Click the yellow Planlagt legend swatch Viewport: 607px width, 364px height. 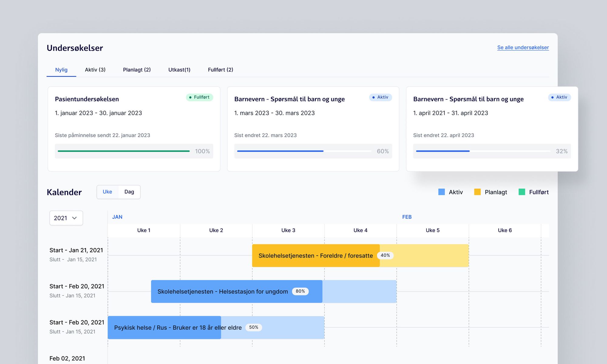[x=478, y=192]
